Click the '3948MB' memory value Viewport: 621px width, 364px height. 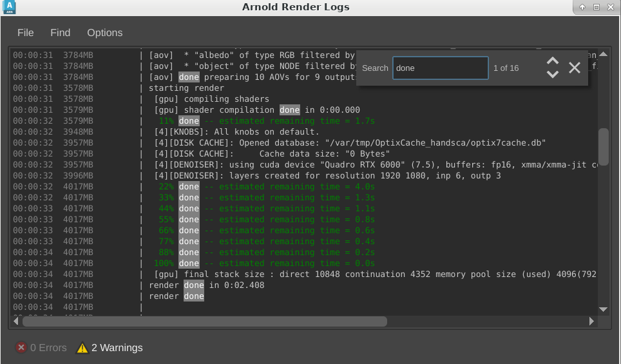(x=78, y=132)
